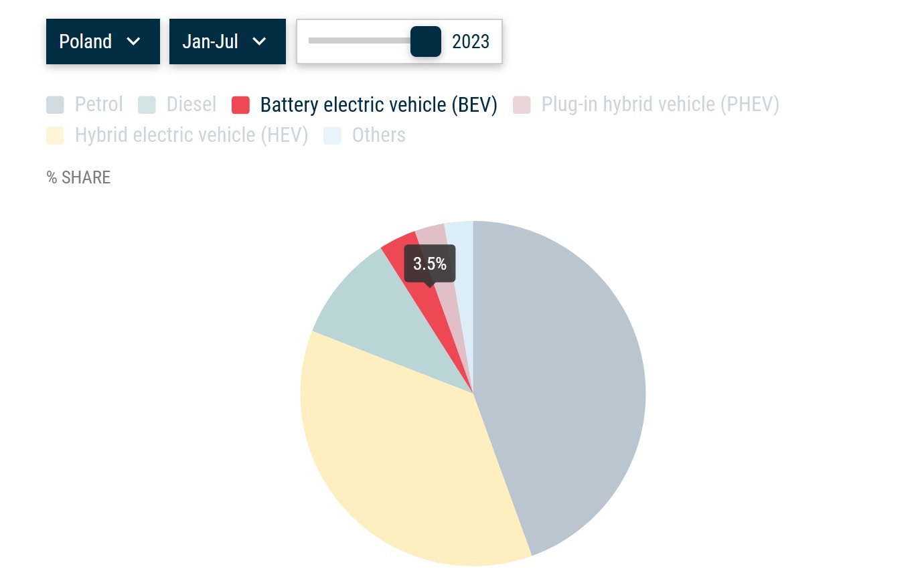Viewport: 924px width, 583px height.
Task: Open the Poland country dropdown
Action: coord(103,41)
